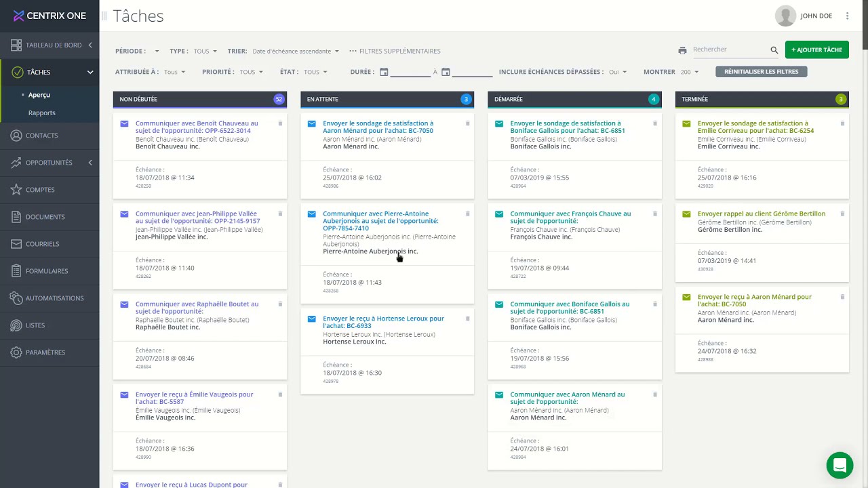Click the due date 07/03/2019 @ 14:41
Viewport: 868px width, 488px height.
click(x=727, y=261)
